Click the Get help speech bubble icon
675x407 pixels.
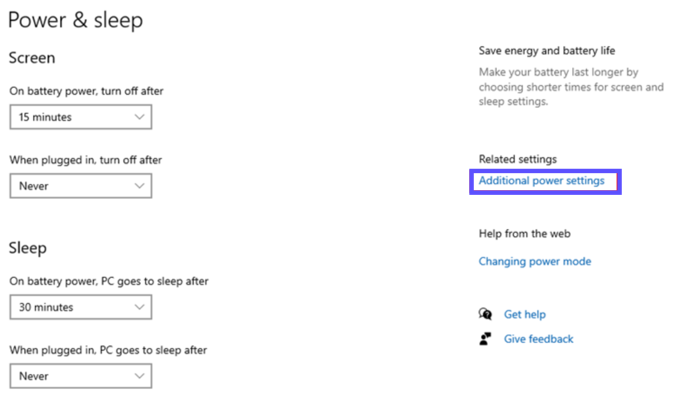click(x=486, y=314)
